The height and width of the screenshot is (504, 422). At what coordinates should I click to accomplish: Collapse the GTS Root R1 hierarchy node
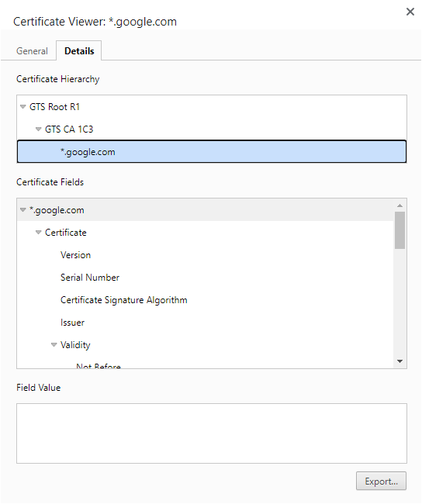click(x=22, y=107)
